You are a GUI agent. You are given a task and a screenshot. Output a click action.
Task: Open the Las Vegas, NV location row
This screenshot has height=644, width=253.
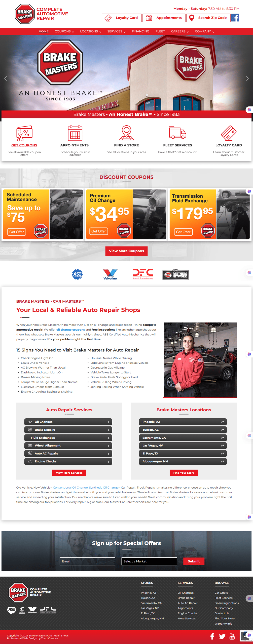coord(183,446)
